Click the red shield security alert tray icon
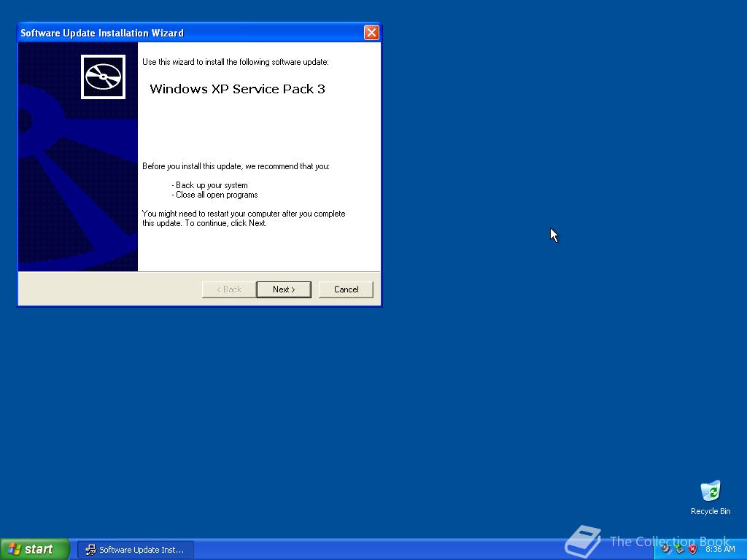 click(x=693, y=550)
